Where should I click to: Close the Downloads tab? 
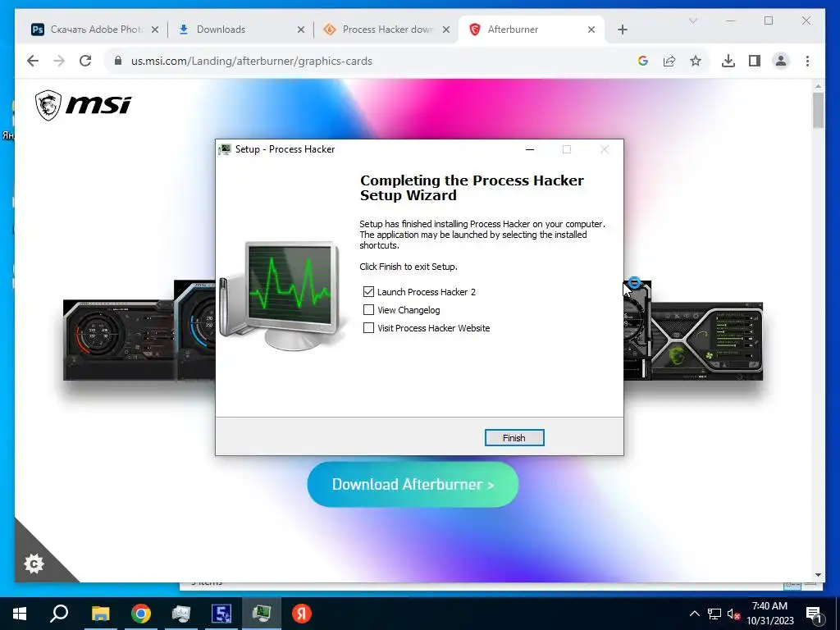[300, 30]
